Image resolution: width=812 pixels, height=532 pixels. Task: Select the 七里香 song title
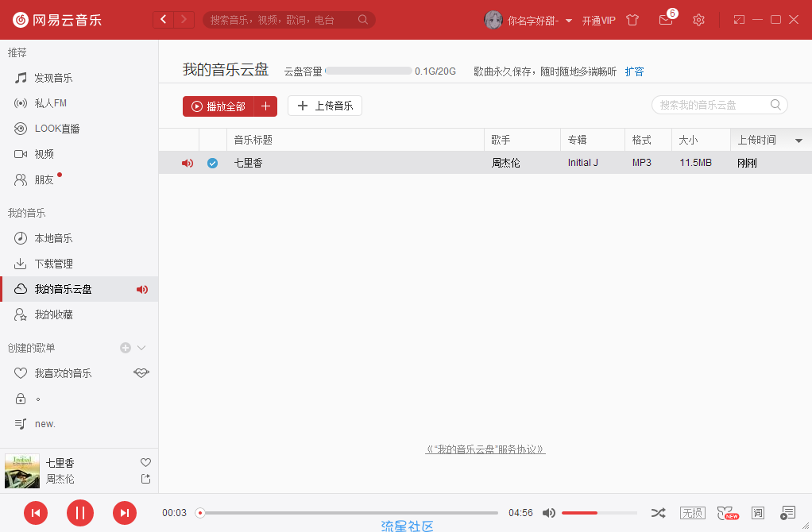[248, 163]
